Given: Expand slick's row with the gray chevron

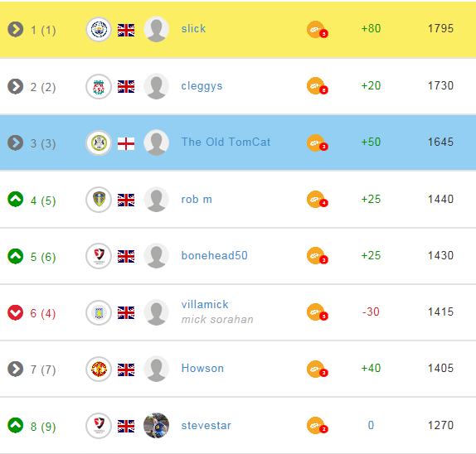Looking at the screenshot, I should [16, 30].
